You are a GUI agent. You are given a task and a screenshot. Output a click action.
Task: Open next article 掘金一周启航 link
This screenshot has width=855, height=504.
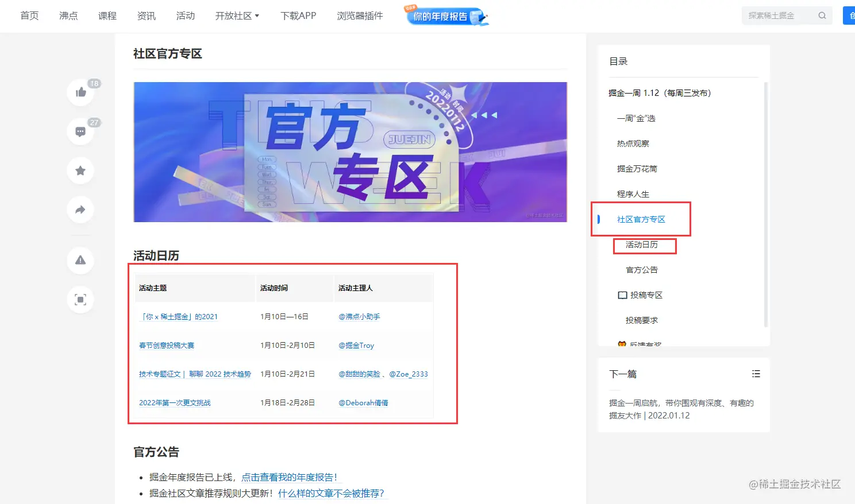coord(681,409)
